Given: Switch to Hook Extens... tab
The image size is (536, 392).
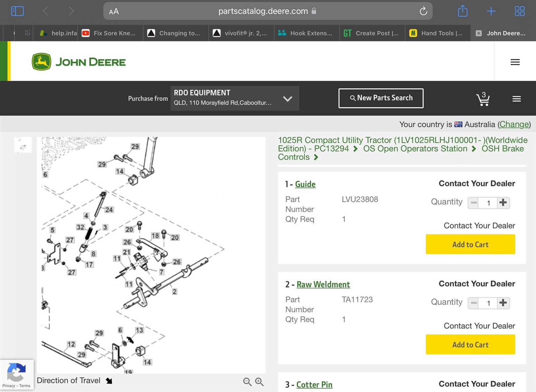Looking at the screenshot, I should pyautogui.click(x=307, y=33).
